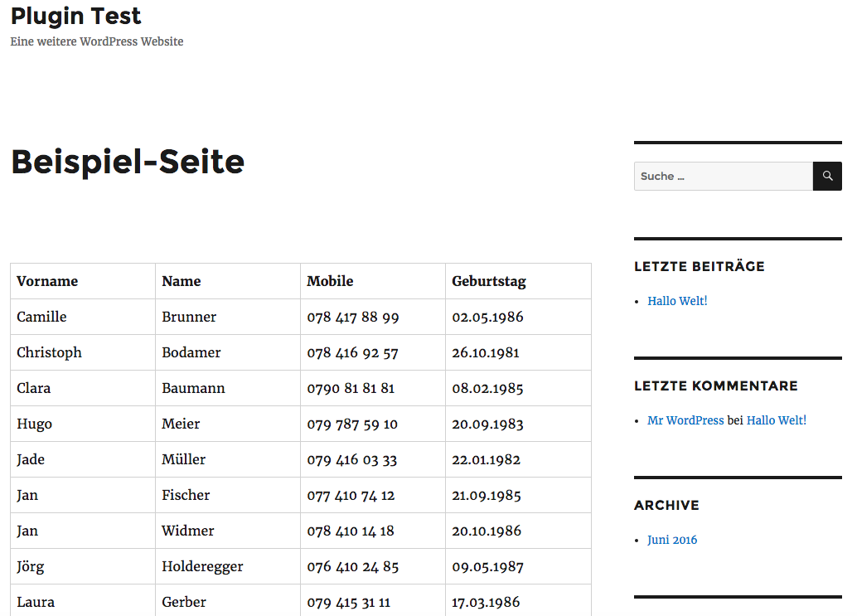Click the birthday 20.09.1983 cell
857x616 pixels.
click(x=487, y=424)
